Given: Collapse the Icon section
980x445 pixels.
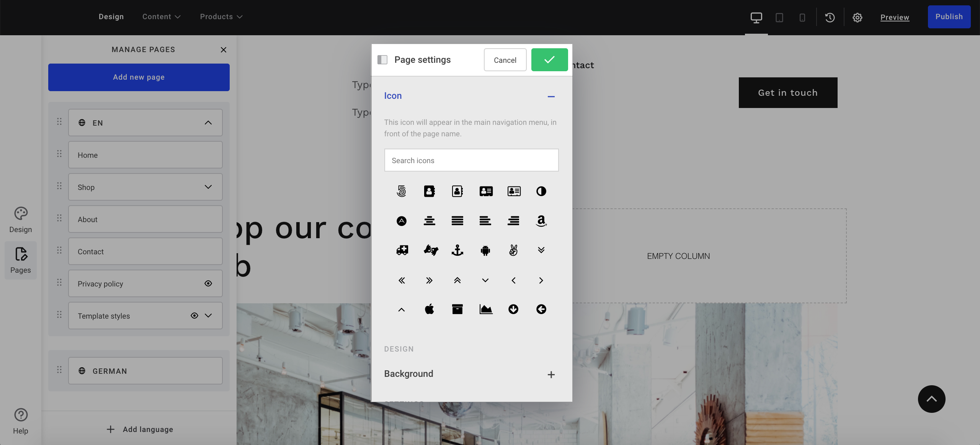Looking at the screenshot, I should (551, 97).
